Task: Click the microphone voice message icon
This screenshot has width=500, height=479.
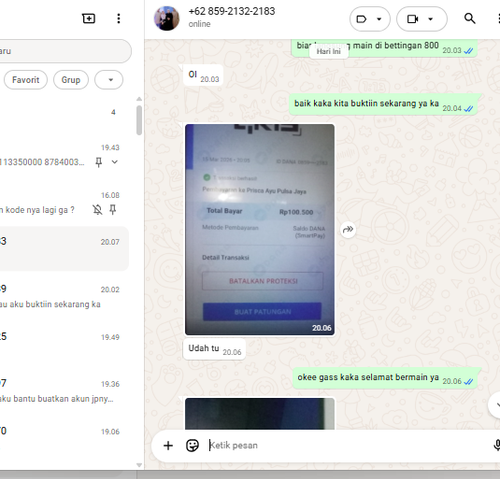Action: coord(497,446)
